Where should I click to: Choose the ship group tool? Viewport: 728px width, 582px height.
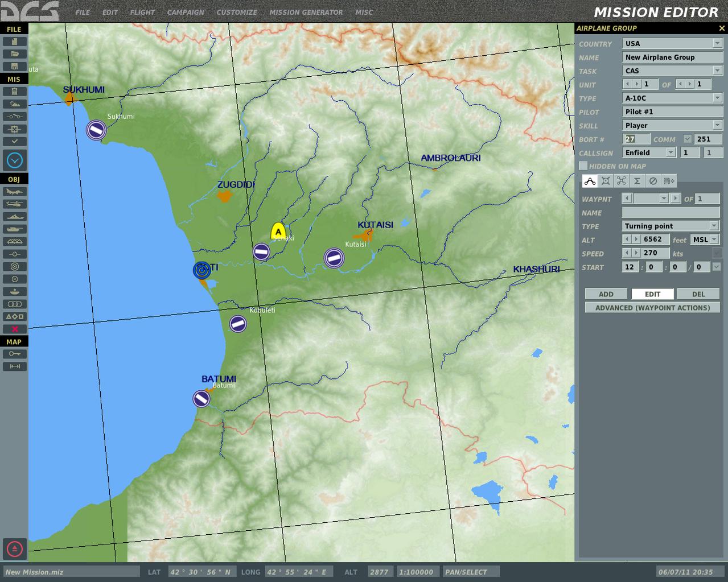click(x=14, y=217)
